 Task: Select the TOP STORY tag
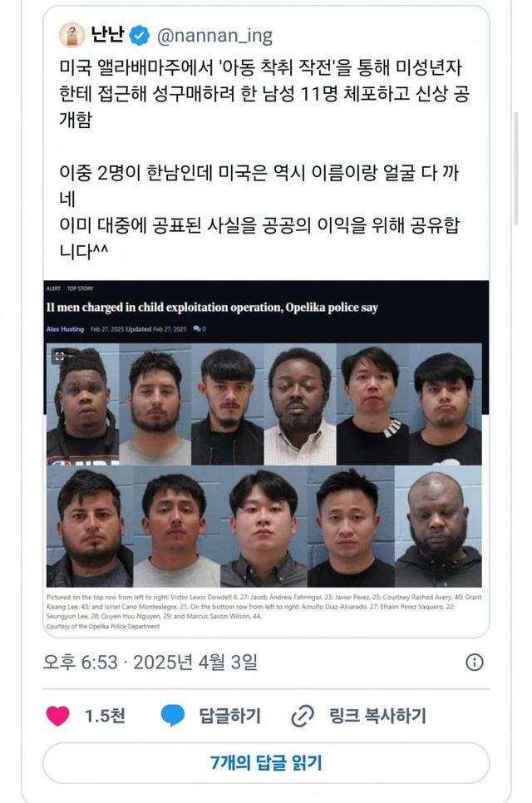[80, 288]
